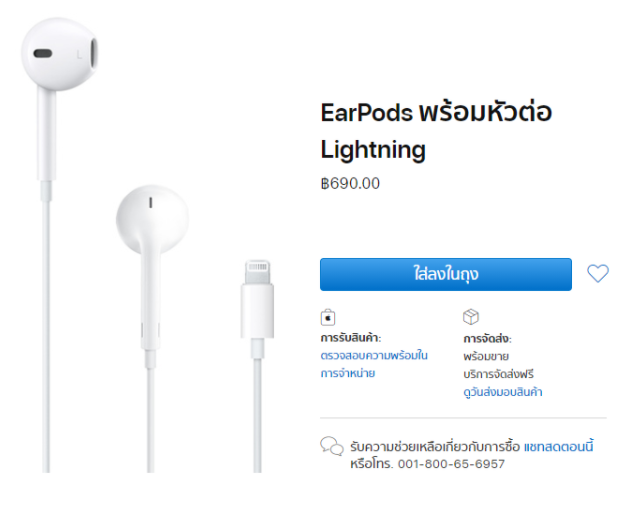Click the ฿690.00 price text
632x512 pixels.
pyautogui.click(x=350, y=183)
